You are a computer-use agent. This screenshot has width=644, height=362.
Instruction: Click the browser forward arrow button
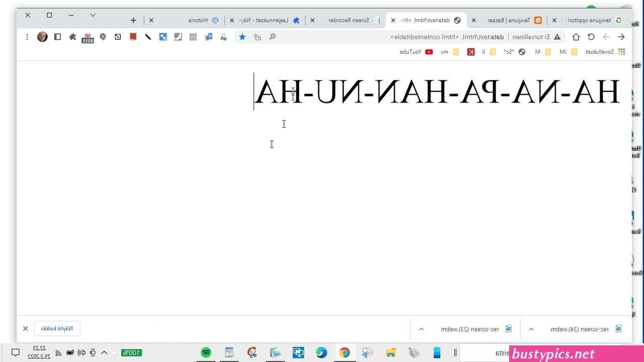point(606,37)
